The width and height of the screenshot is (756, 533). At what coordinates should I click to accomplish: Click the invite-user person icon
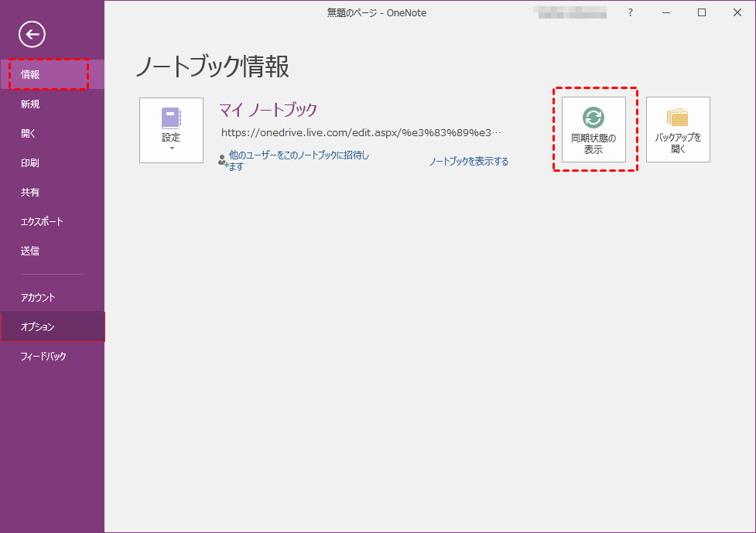[x=223, y=161]
